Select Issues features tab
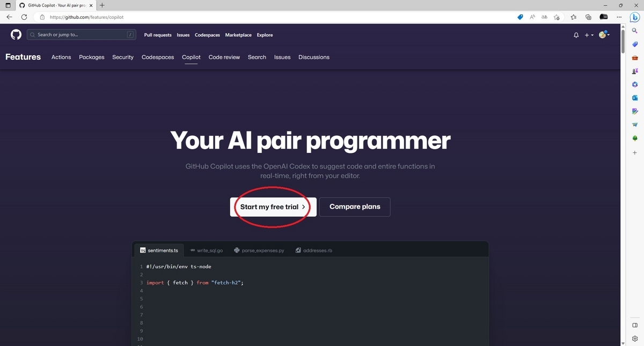The height and width of the screenshot is (346, 644). tap(282, 57)
